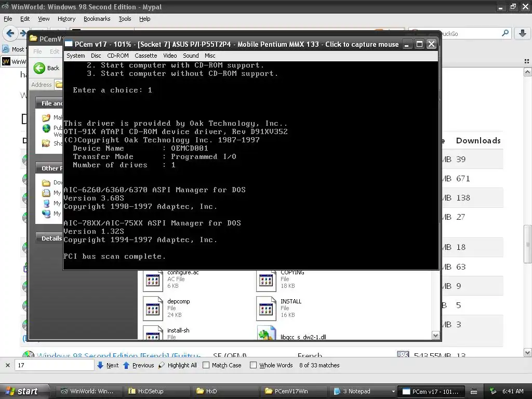
Task: Open Mypal Tools menu
Action: click(125, 19)
